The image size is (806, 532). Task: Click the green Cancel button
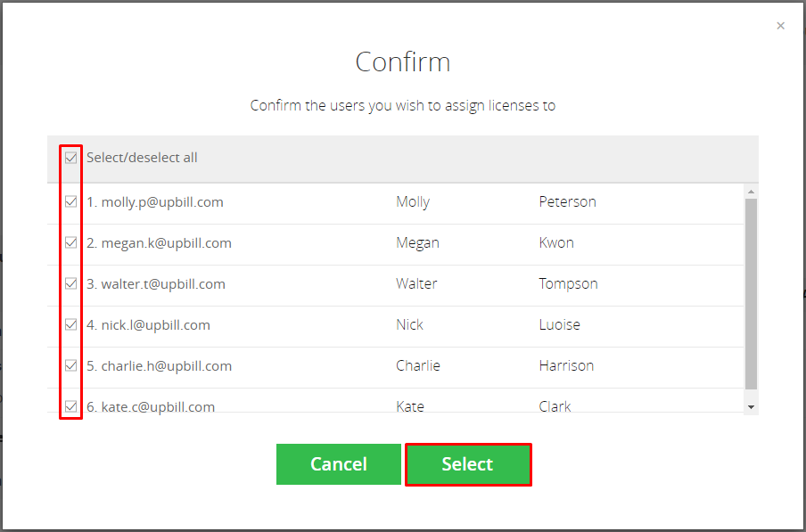(x=338, y=464)
